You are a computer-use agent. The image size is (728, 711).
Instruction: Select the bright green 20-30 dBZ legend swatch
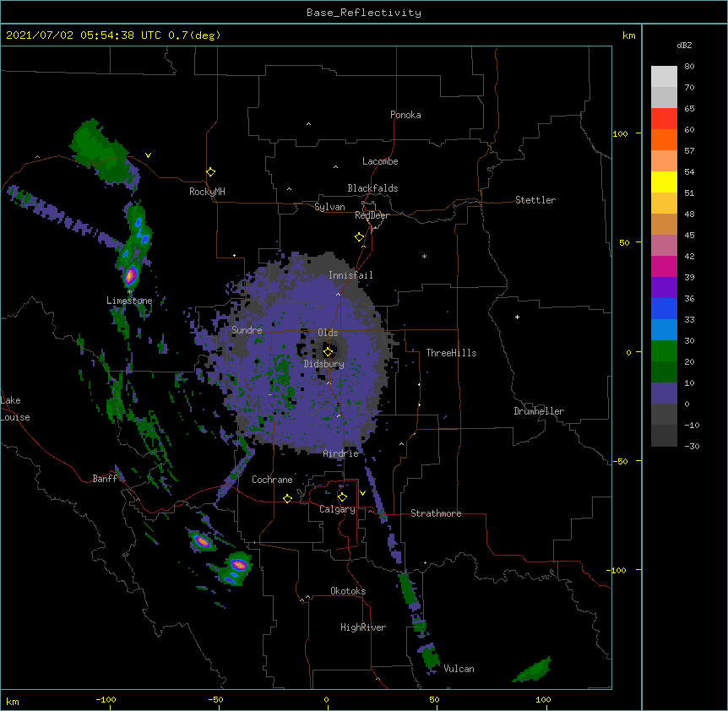[664, 351]
